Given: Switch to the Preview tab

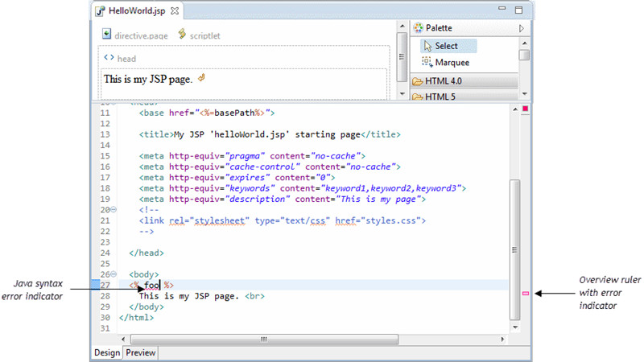Looking at the screenshot, I should pyautogui.click(x=141, y=352).
